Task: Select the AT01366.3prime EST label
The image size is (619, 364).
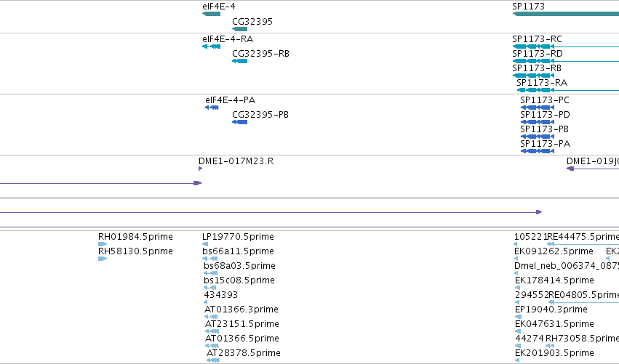Action: (241, 310)
